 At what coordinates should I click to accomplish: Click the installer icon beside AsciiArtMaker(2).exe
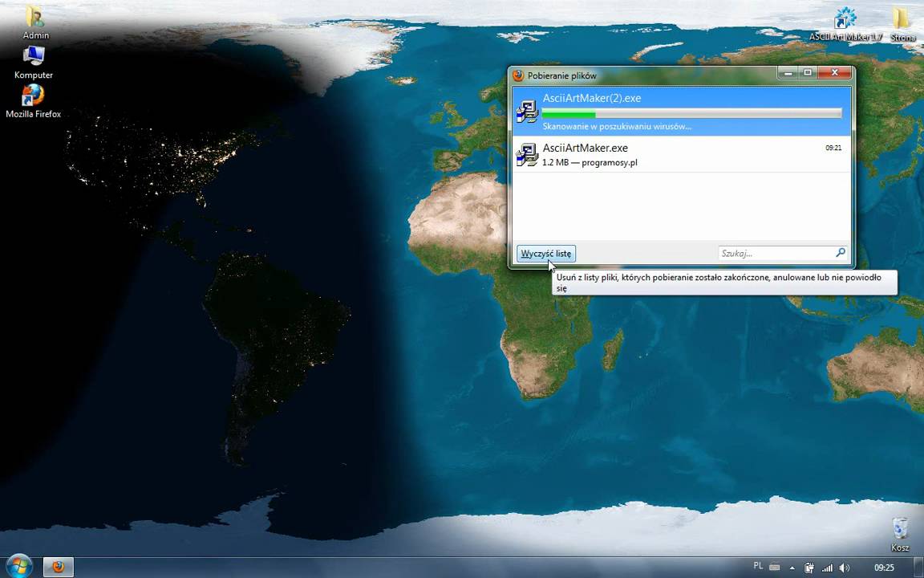tap(527, 111)
